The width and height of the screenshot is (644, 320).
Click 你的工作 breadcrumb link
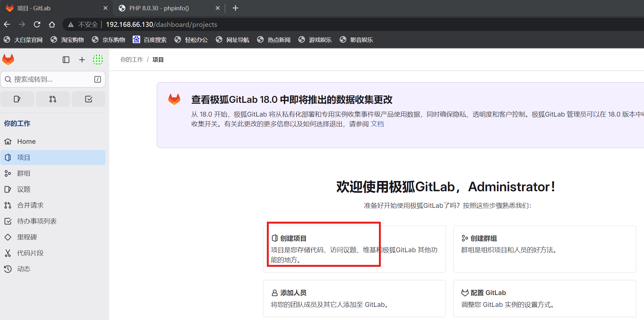coord(132,60)
